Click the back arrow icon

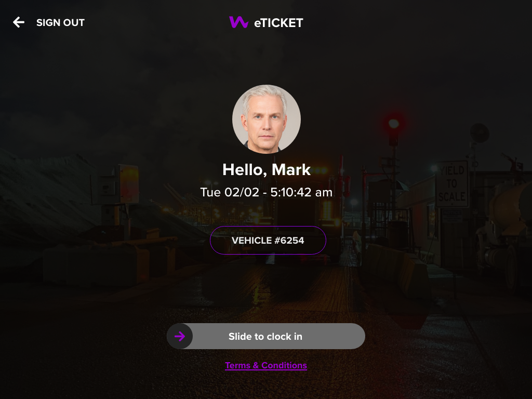click(19, 22)
